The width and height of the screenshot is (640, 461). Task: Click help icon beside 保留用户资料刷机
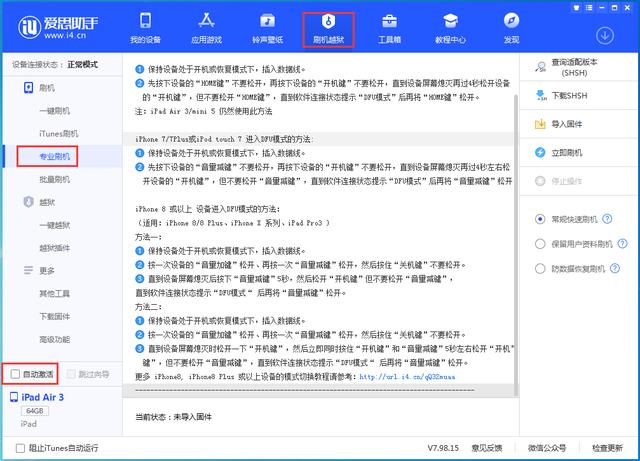(622, 244)
